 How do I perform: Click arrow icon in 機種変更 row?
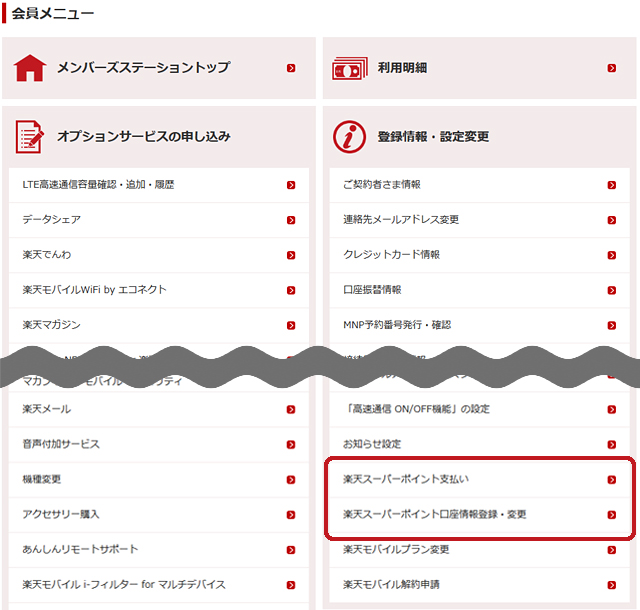pyautogui.click(x=291, y=480)
